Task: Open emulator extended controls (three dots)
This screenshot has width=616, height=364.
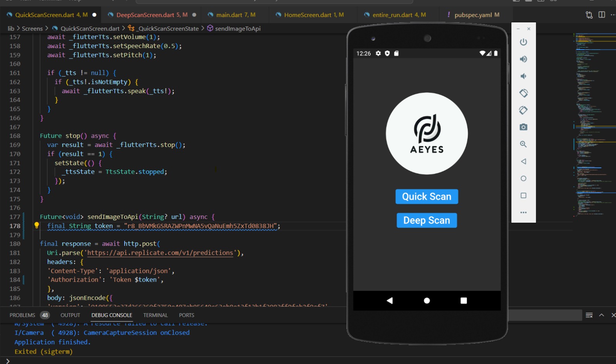Action: point(523,212)
